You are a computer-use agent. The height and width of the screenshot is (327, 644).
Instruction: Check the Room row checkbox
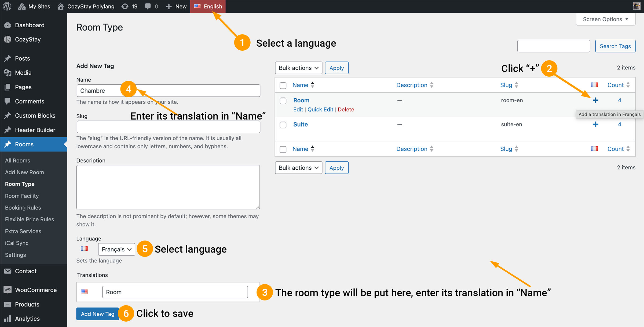283,101
